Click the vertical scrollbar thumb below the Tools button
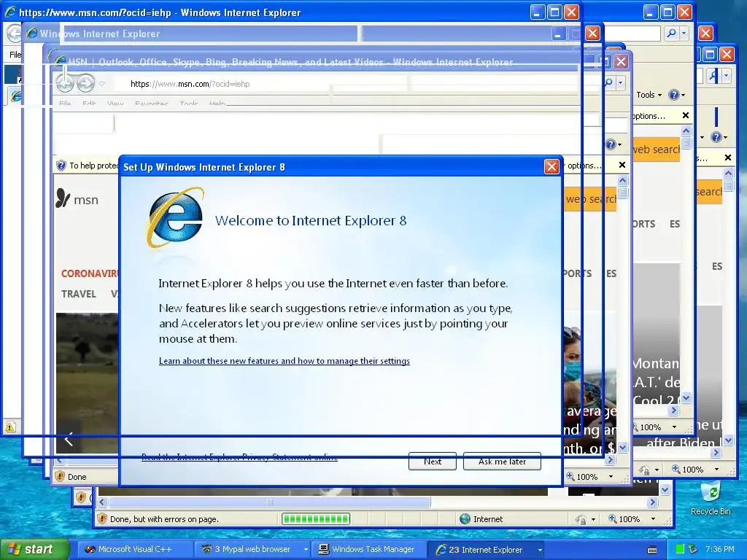This screenshot has height=560, width=747. pyautogui.click(x=686, y=142)
